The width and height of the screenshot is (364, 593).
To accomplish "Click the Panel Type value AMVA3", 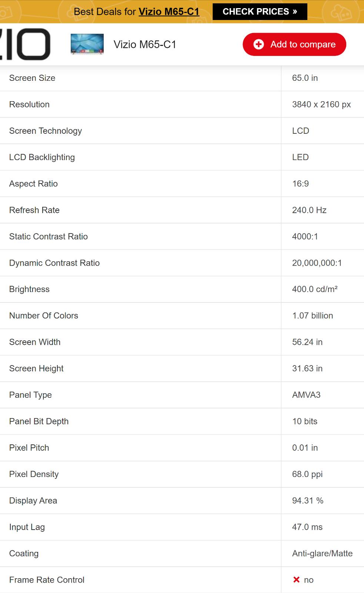I will [x=306, y=395].
